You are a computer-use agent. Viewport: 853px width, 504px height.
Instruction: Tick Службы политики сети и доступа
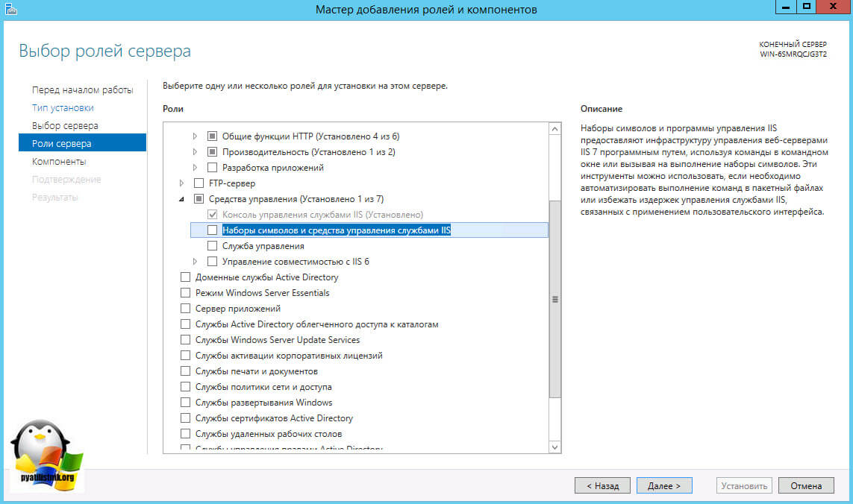point(185,387)
